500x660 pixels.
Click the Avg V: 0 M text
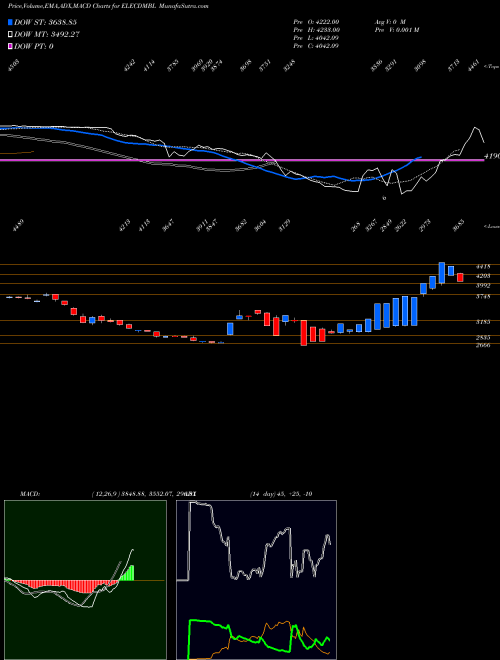(x=390, y=22)
